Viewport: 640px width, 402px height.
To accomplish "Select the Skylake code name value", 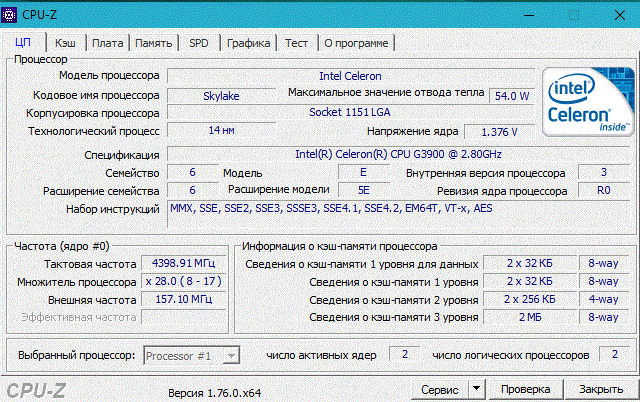I will 221,96.
